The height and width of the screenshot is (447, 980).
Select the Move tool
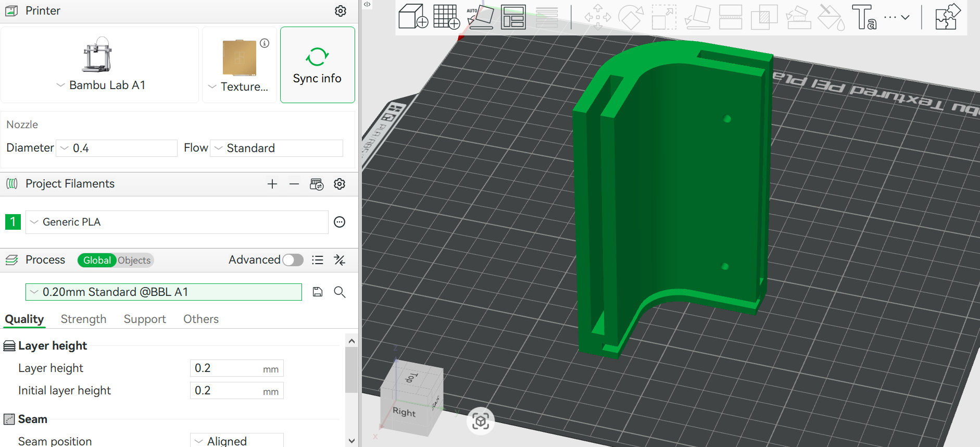click(x=597, y=17)
